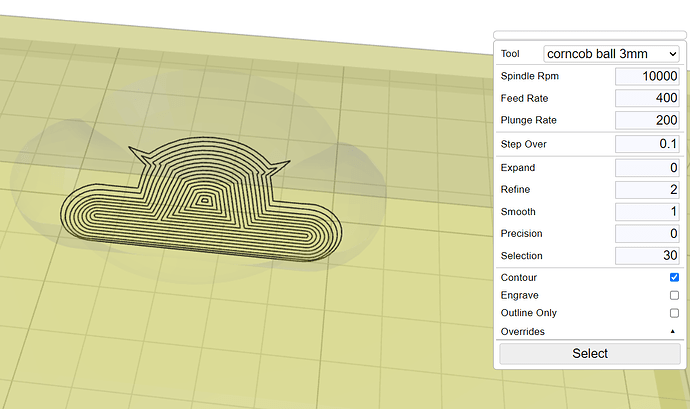Enable the Engrave checkbox

[674, 295]
